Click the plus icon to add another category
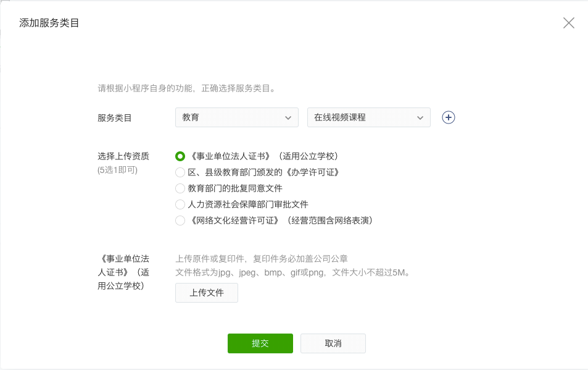Screen dimensions: 588x370 tap(448, 117)
